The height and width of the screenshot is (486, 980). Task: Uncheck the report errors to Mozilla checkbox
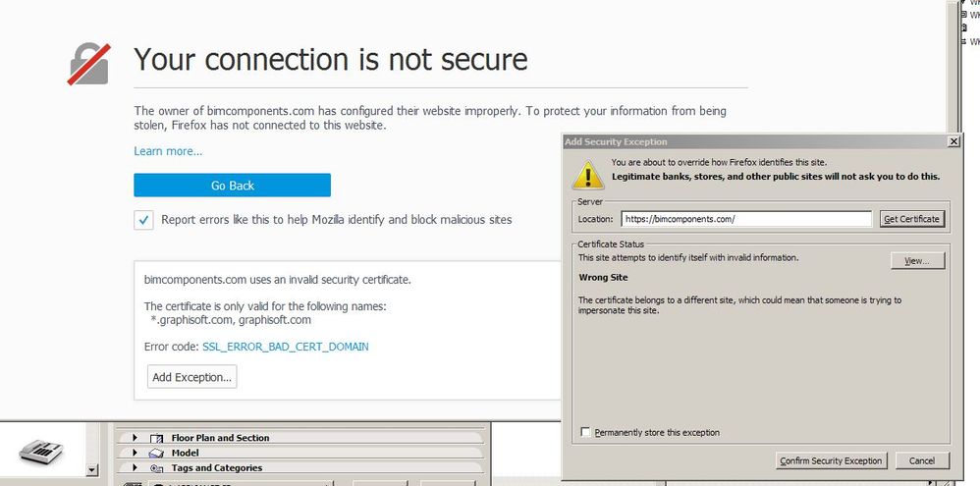click(144, 220)
